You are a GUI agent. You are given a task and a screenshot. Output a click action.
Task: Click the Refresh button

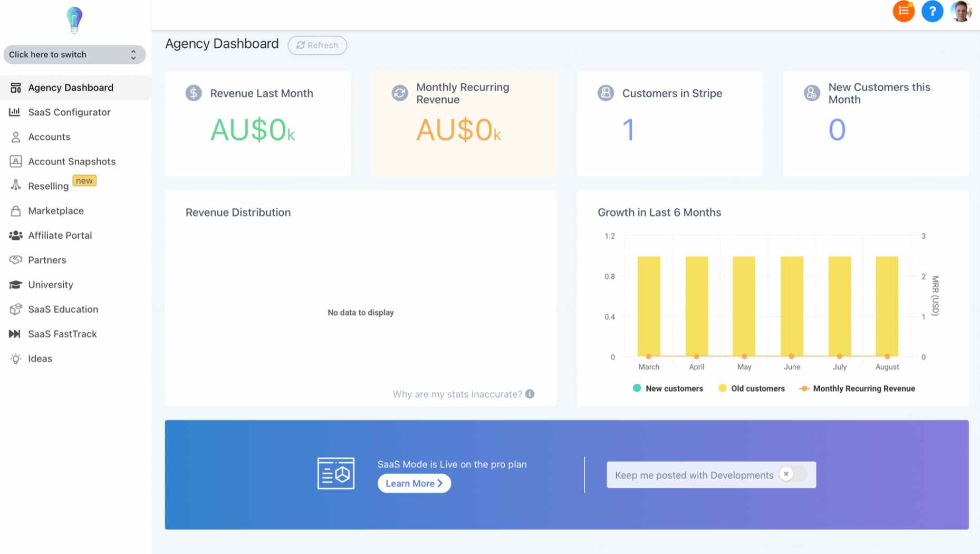click(x=317, y=45)
